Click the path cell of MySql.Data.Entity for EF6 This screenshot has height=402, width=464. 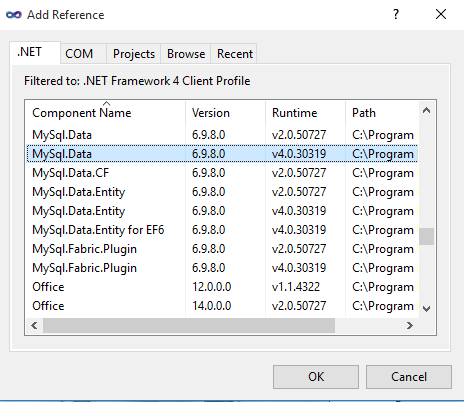pos(383,230)
